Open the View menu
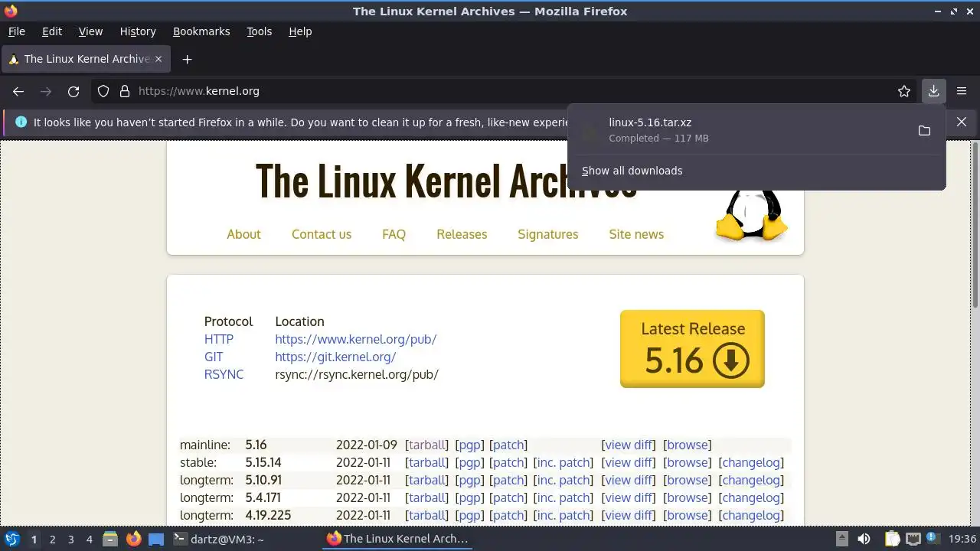This screenshot has width=980, height=551. (90, 31)
